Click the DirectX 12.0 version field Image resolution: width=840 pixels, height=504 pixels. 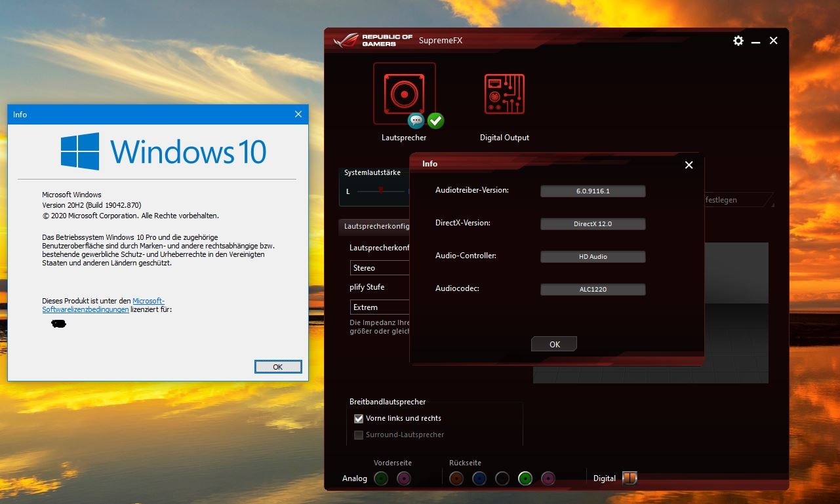point(593,224)
